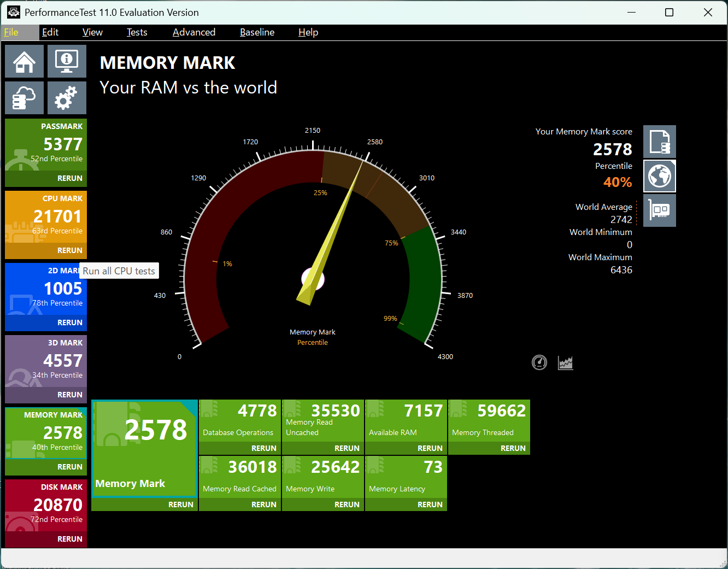Compare results online with the globe icon

tap(660, 176)
